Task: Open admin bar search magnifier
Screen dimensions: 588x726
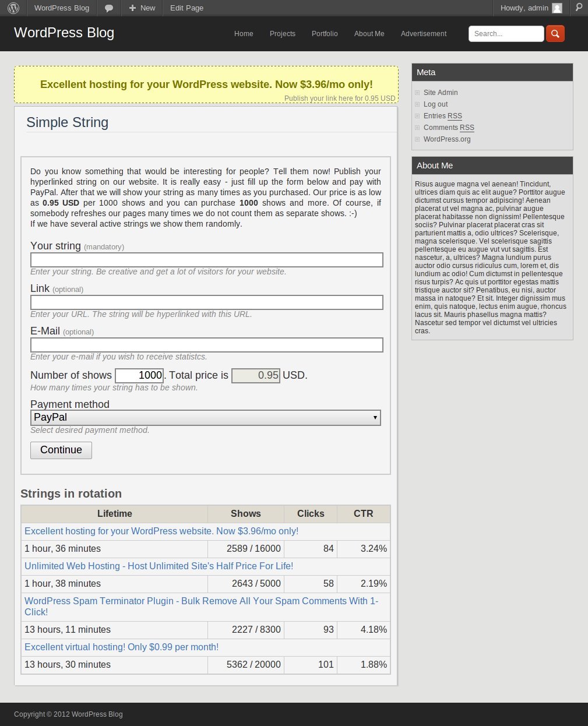Action: (579, 8)
